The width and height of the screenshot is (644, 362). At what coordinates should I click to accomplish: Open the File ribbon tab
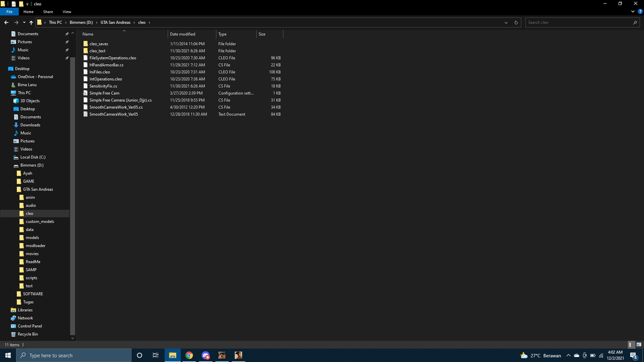[9, 12]
